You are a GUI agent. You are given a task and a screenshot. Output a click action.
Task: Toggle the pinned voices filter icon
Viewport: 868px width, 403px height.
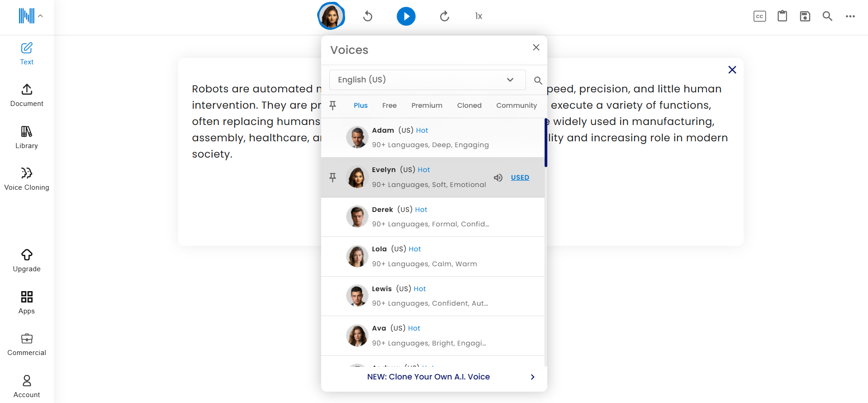pyautogui.click(x=333, y=106)
